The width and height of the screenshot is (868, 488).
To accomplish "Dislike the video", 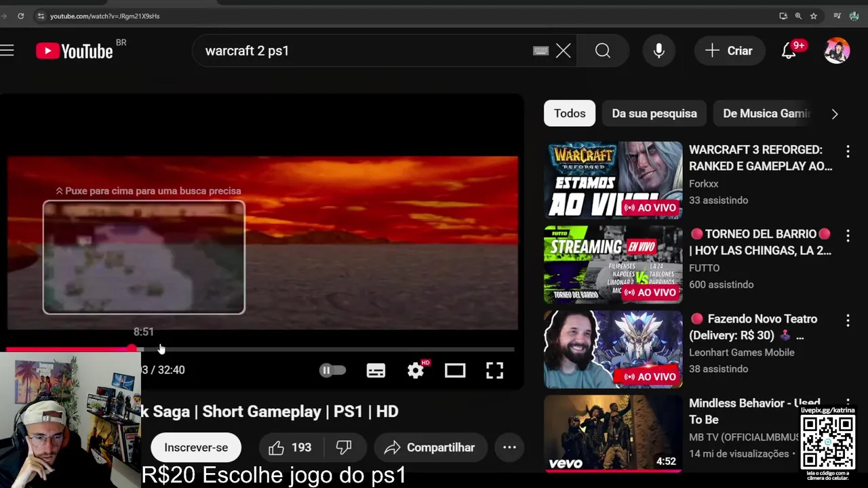I will [344, 447].
